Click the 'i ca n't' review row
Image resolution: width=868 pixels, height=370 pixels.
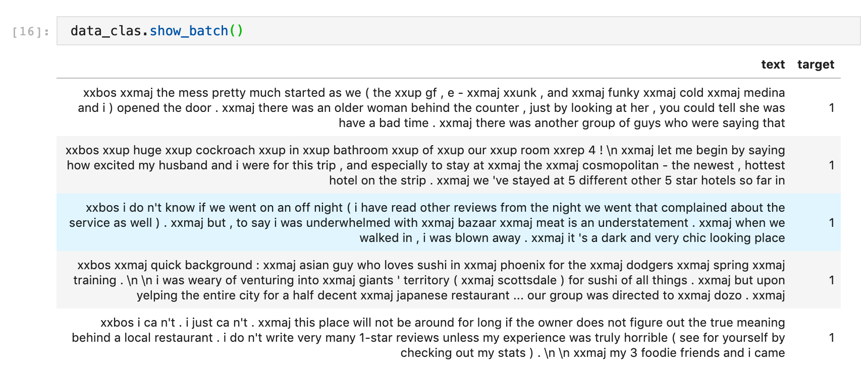pos(428,338)
